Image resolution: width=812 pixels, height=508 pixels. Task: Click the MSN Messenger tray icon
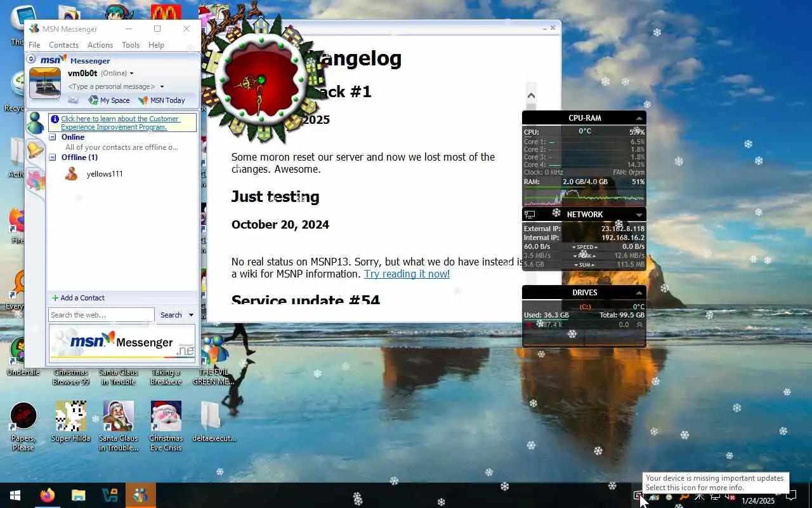tap(653, 497)
